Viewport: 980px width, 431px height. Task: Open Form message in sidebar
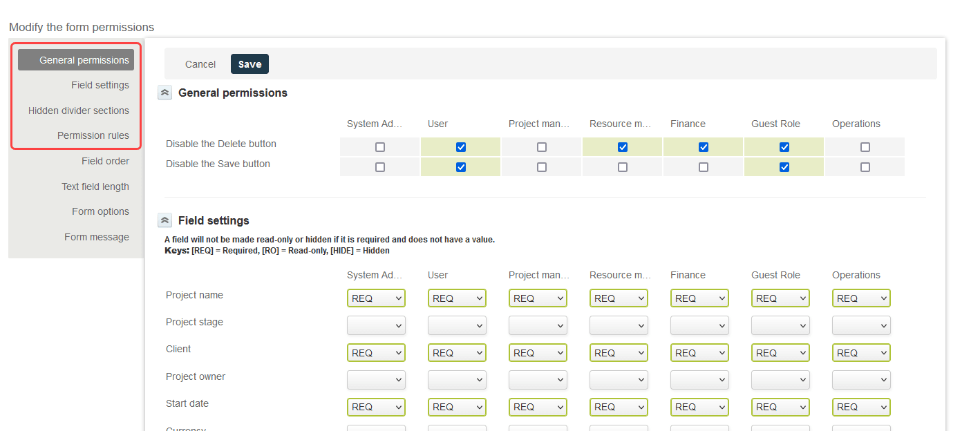point(97,237)
